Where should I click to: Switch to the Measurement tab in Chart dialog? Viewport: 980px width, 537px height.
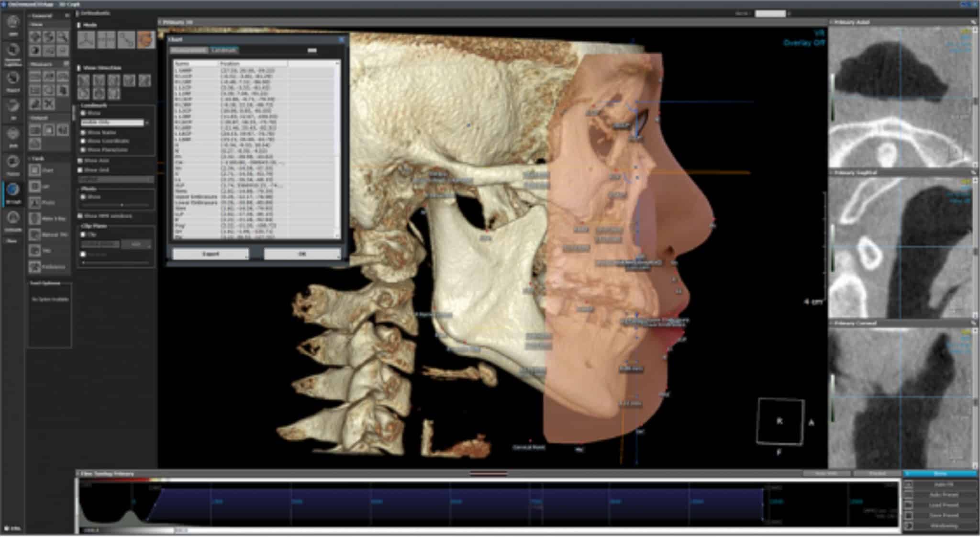click(x=188, y=50)
